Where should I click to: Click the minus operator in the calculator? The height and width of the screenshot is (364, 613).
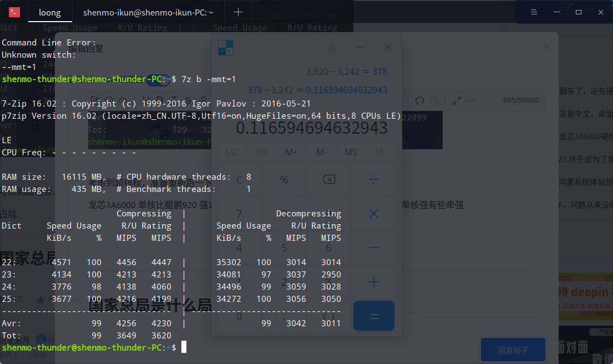click(x=374, y=247)
